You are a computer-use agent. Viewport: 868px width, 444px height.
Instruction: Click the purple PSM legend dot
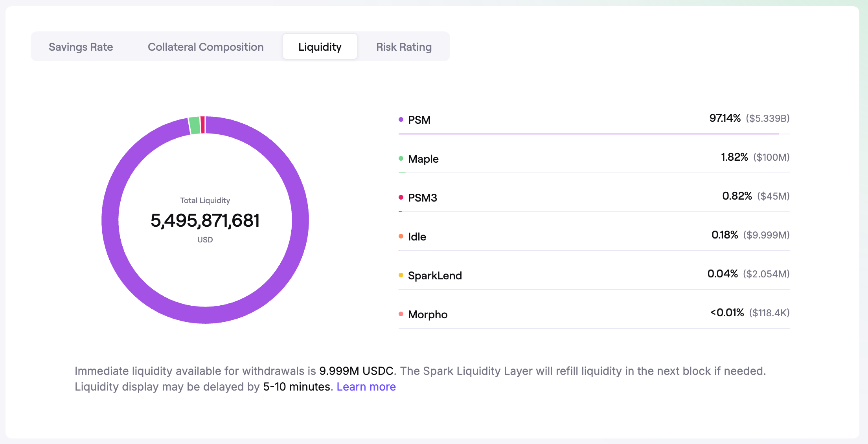(401, 119)
